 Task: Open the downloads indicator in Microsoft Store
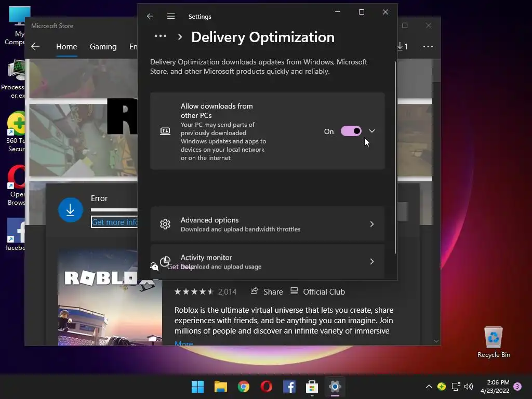click(x=403, y=46)
